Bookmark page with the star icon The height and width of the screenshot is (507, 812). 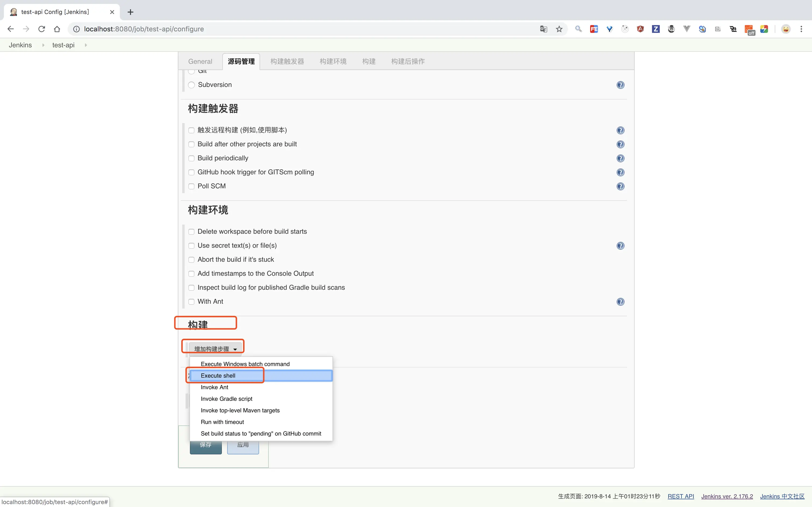[559, 29]
